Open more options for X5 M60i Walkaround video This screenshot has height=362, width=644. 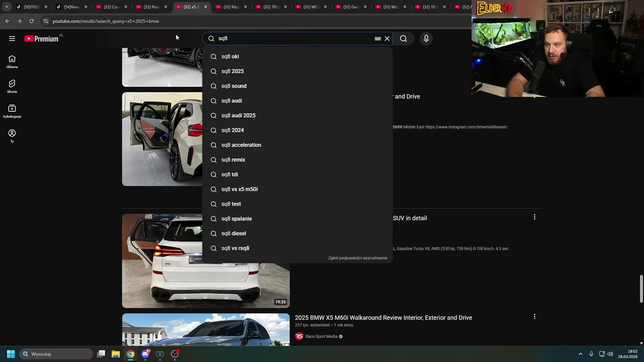pyautogui.click(x=534, y=317)
